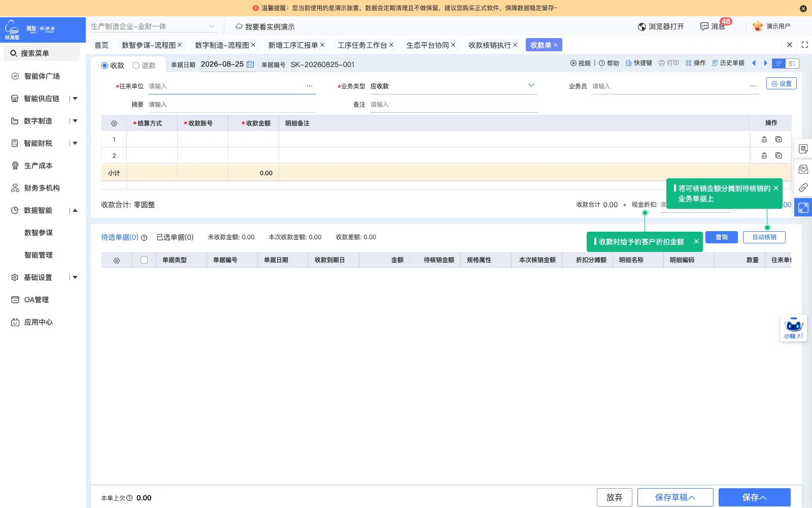Open the attachment paperclip side icon
Viewport: 812px width, 508px height.
803,188
